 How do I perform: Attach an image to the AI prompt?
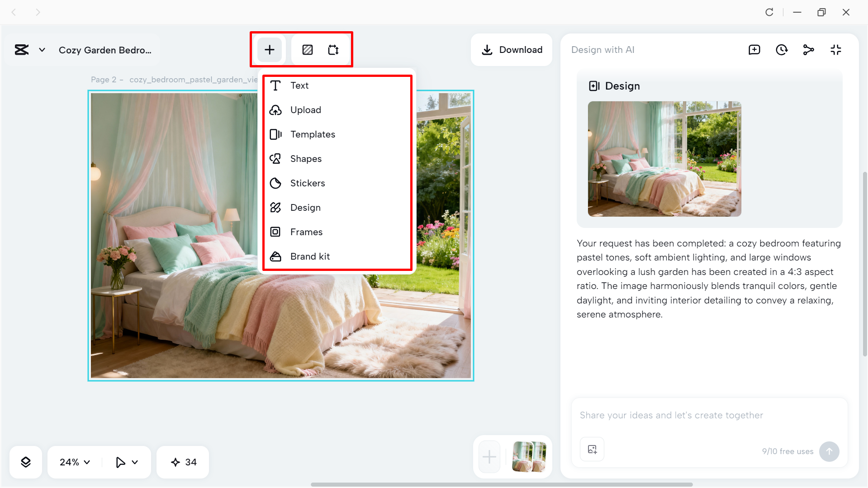(592, 449)
